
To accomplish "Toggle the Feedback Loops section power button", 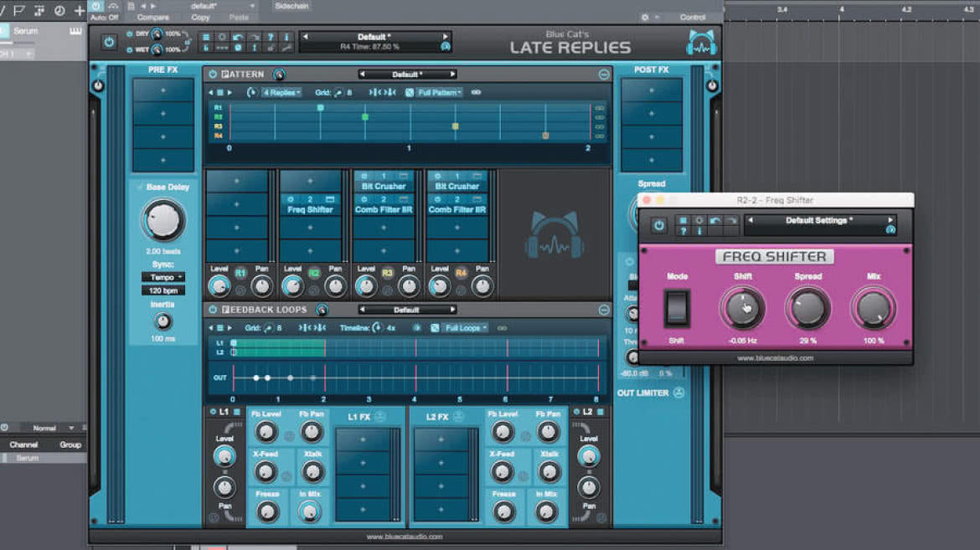I will [x=213, y=310].
